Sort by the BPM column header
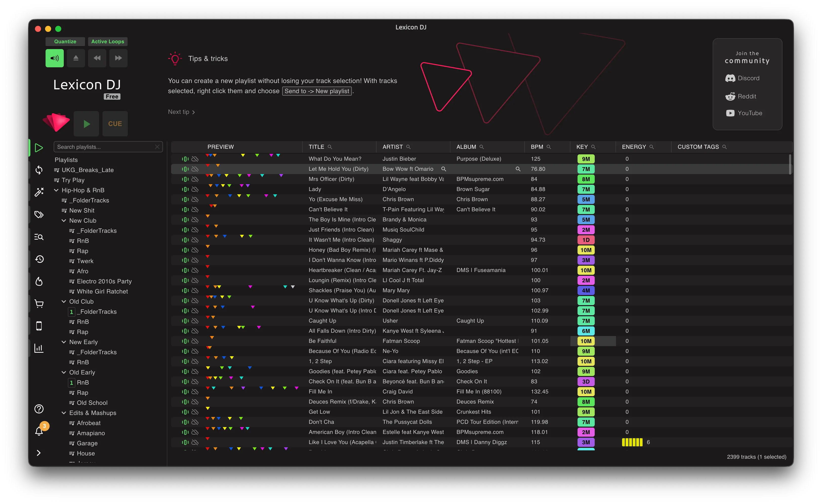This screenshot has width=822, height=504. click(537, 147)
